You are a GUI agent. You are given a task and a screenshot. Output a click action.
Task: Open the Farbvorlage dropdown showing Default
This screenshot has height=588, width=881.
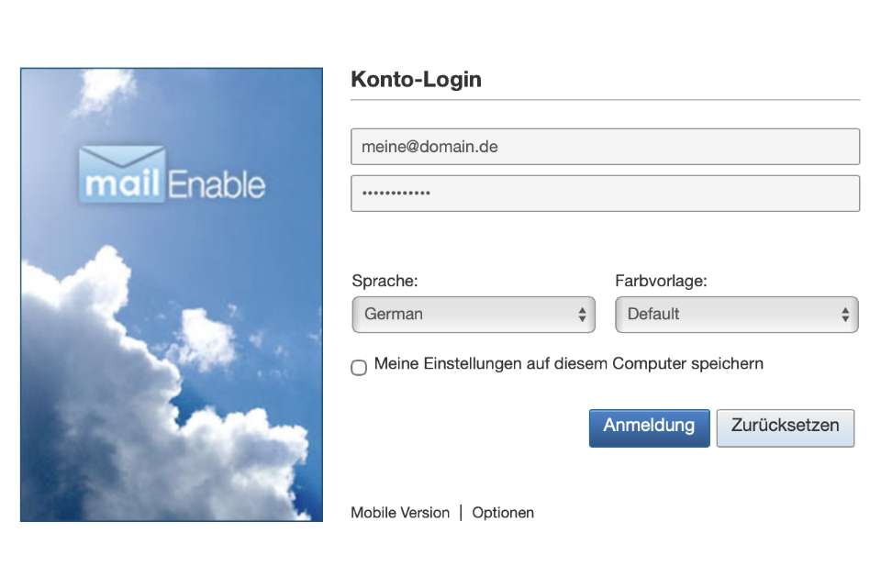pos(736,314)
